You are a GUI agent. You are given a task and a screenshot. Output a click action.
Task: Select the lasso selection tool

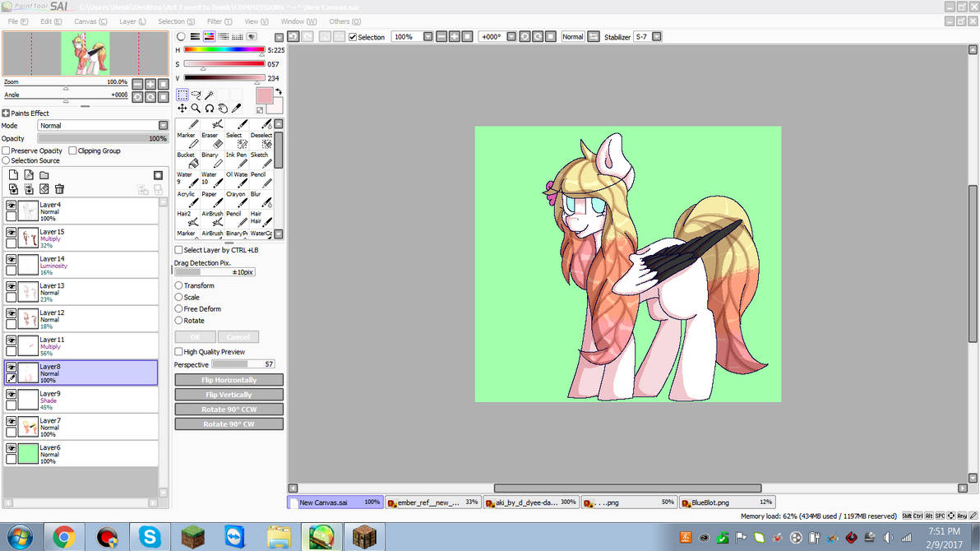click(x=196, y=95)
